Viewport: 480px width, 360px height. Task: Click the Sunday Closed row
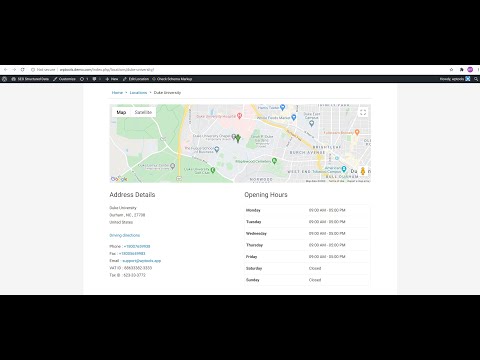307,280
